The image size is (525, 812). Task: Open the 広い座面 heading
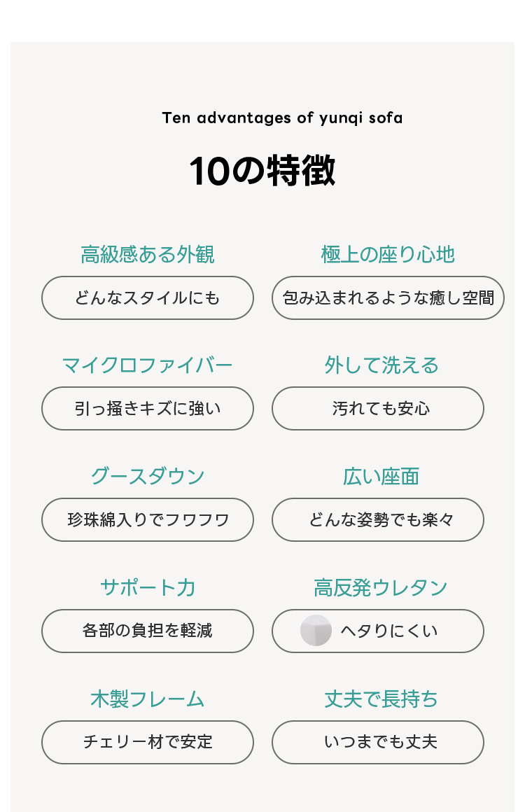coord(381,477)
